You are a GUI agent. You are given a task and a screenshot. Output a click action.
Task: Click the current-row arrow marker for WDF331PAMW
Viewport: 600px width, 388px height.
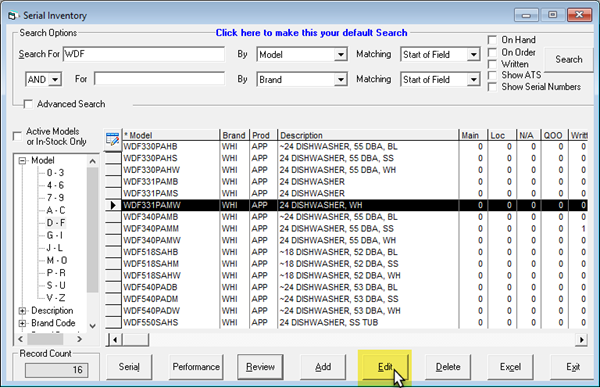point(113,205)
